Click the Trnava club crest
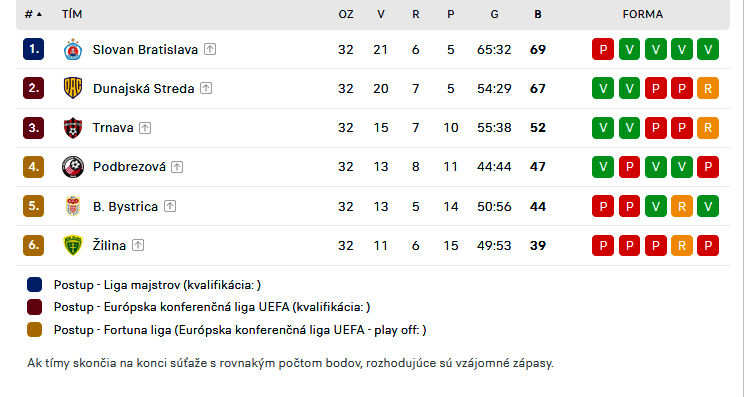 pos(73,128)
